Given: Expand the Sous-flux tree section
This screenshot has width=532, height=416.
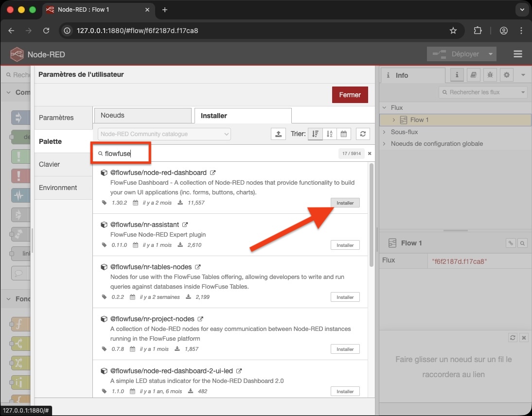Looking at the screenshot, I should coord(385,132).
